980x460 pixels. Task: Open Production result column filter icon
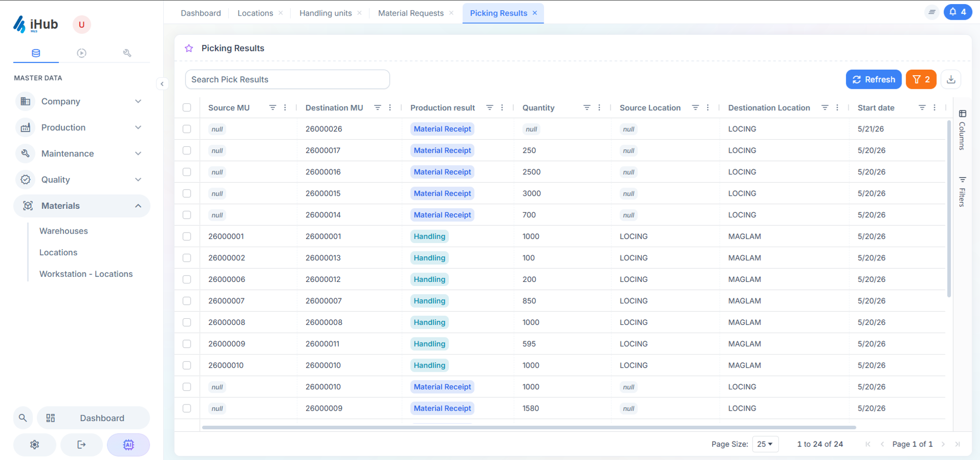489,107
